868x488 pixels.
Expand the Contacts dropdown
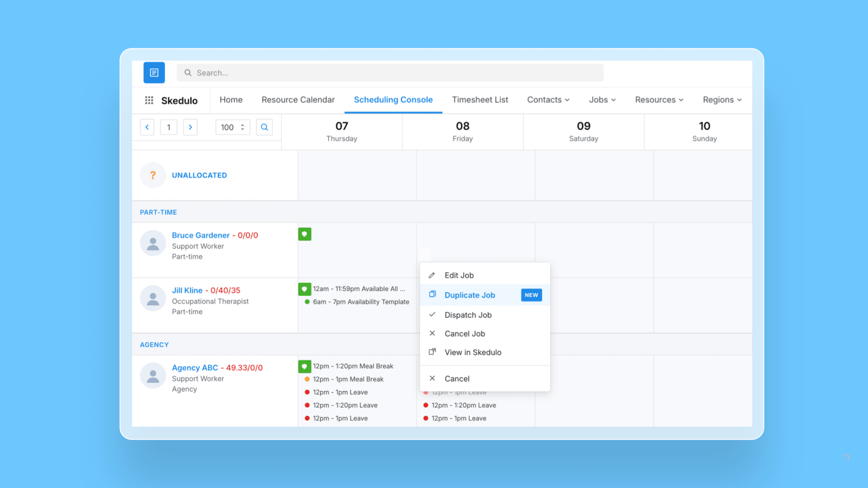(x=548, y=100)
